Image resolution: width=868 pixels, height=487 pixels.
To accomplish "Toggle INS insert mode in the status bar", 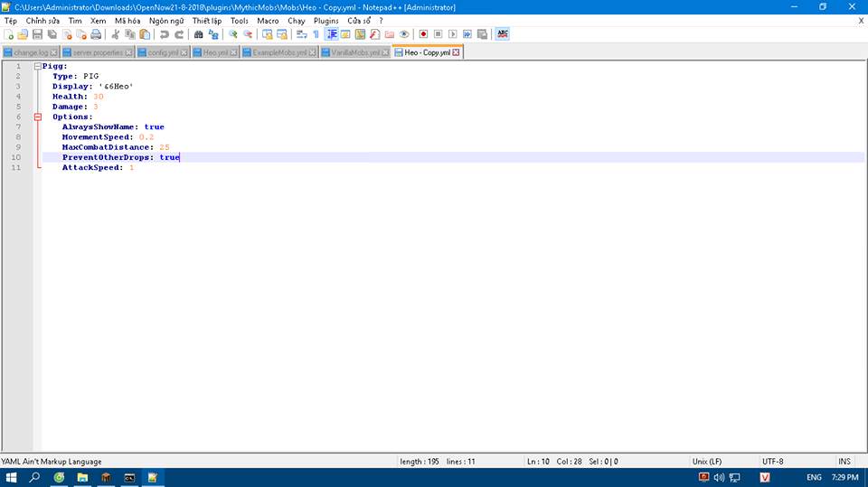I will pos(844,462).
